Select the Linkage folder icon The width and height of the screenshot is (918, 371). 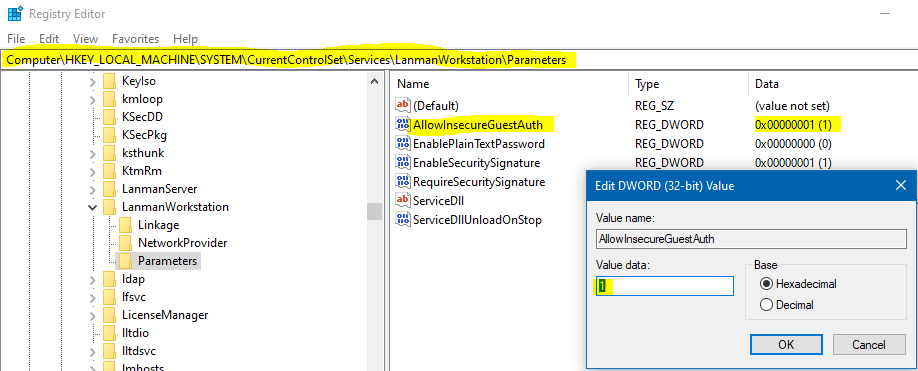[x=126, y=225]
